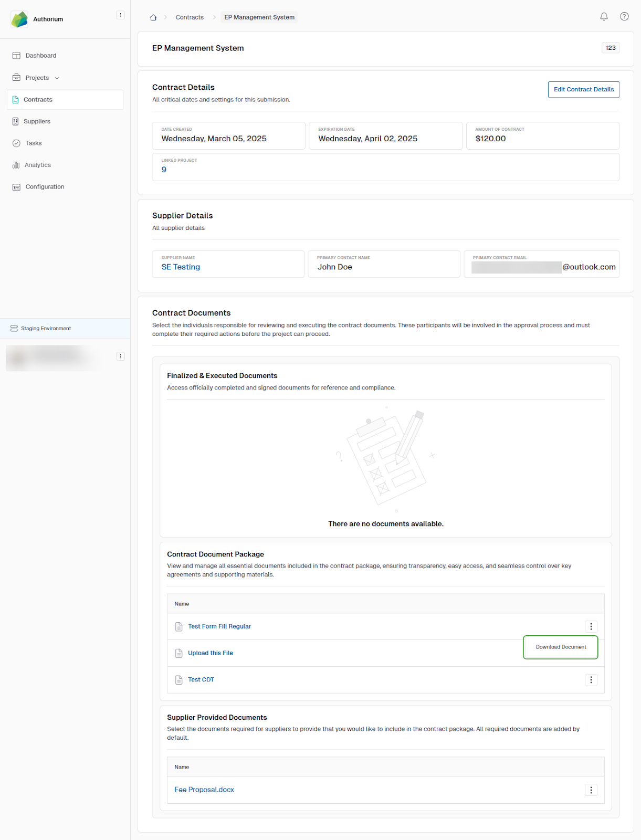The height and width of the screenshot is (840, 641).
Task: Go to Dashboard in the sidebar
Action: [x=40, y=56]
